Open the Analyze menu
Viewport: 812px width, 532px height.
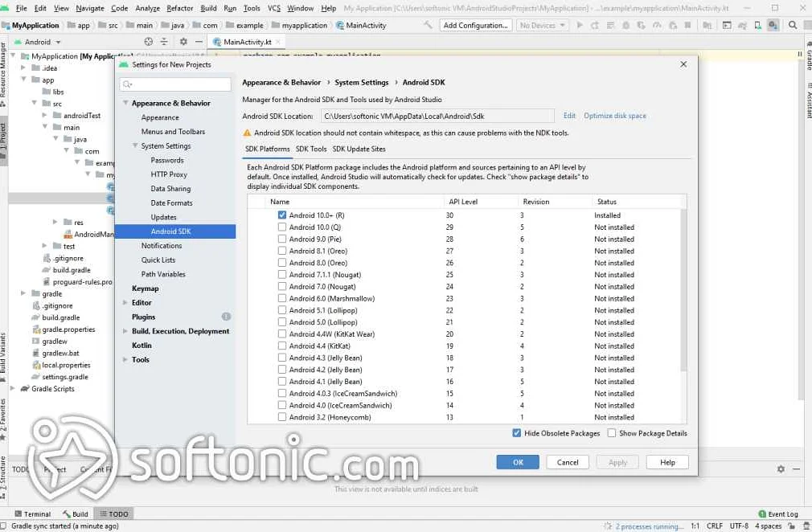click(x=148, y=8)
